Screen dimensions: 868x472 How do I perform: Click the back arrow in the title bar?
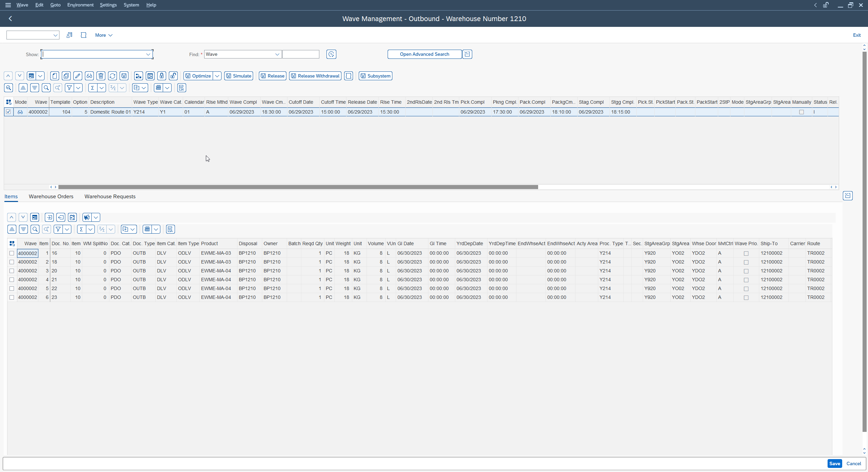point(11,19)
